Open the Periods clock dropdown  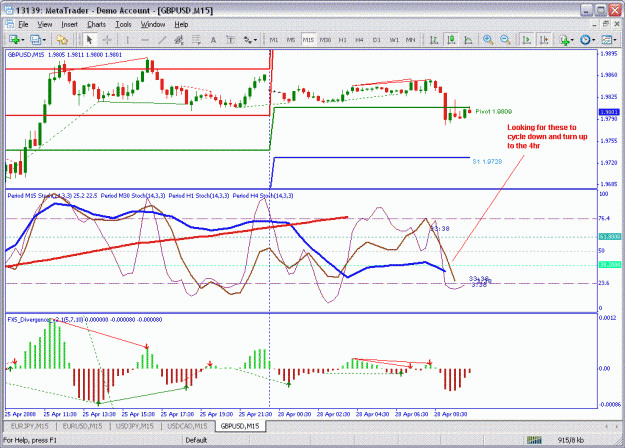587,39
